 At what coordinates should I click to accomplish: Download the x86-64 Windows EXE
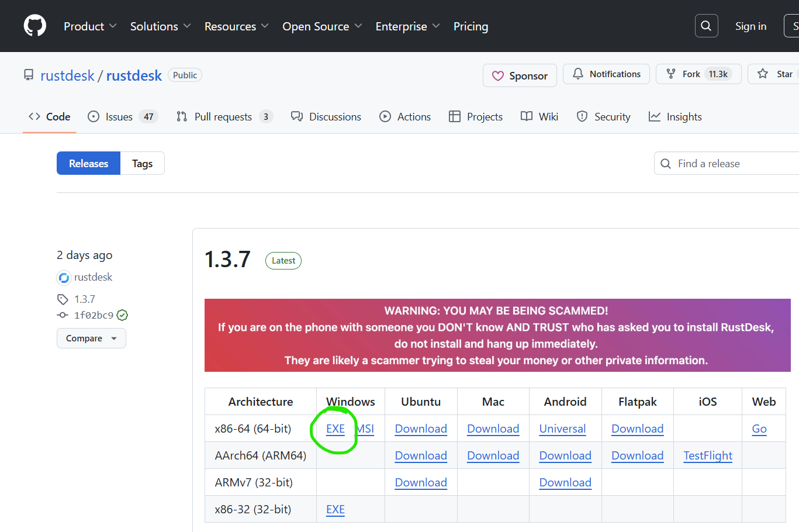(x=335, y=429)
